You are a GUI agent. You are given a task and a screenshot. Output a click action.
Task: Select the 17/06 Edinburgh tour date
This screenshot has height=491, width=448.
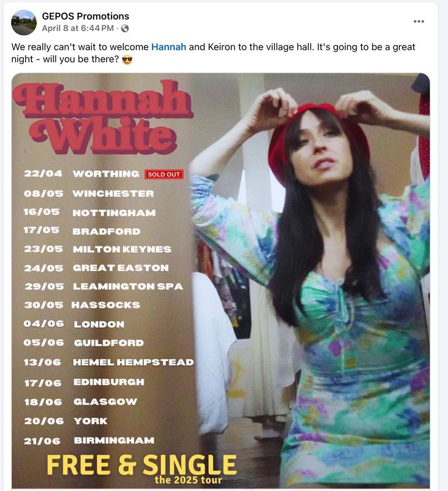pyautogui.click(x=84, y=382)
